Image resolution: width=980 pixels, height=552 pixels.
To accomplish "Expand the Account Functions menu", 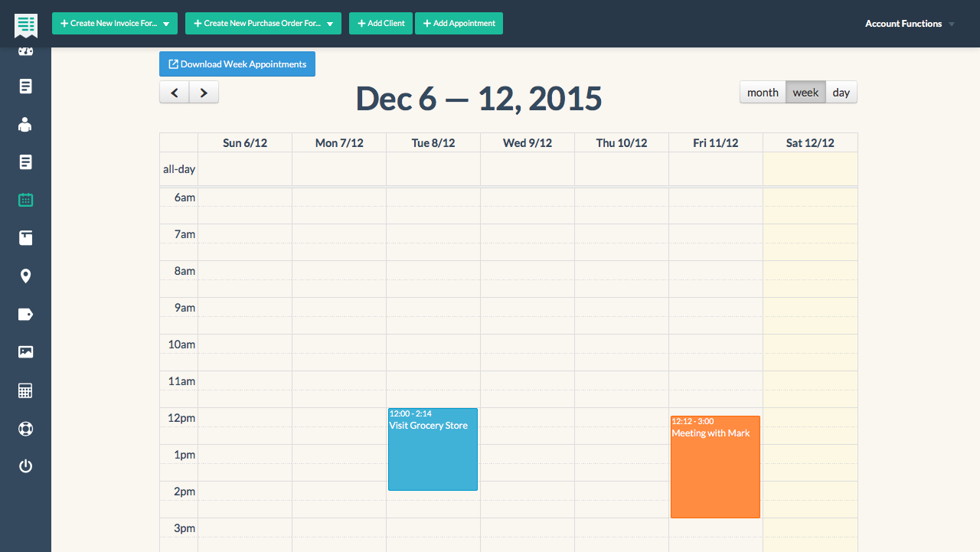I will (909, 24).
